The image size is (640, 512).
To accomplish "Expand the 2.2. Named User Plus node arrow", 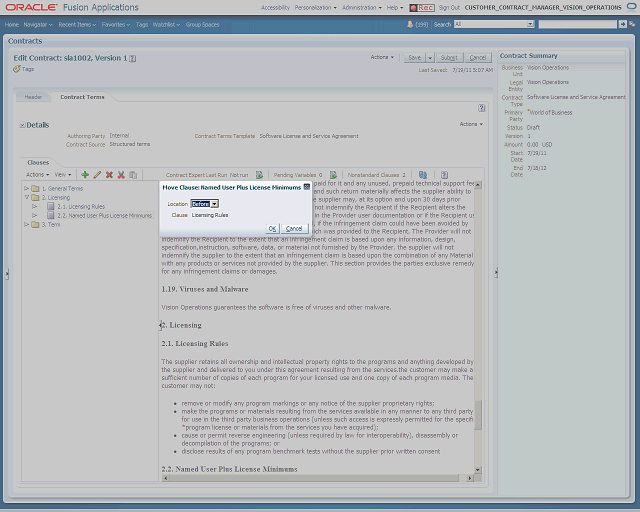I will (35, 216).
